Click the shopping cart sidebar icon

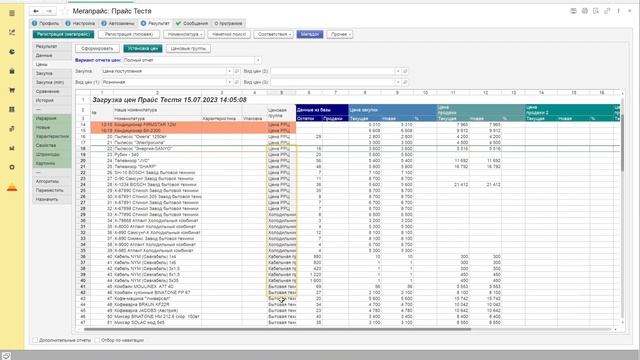(x=12, y=90)
